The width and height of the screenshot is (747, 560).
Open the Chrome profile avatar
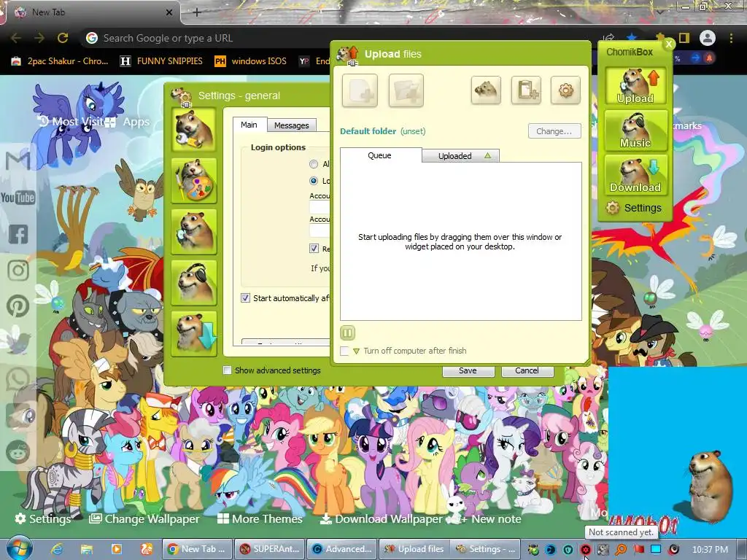click(x=708, y=38)
